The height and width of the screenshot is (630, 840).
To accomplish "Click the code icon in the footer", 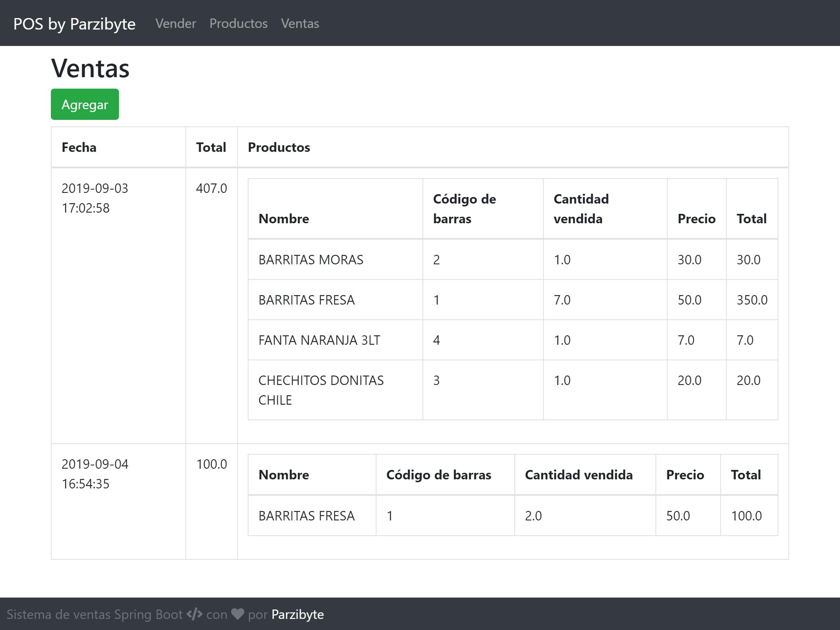I will 194,614.
